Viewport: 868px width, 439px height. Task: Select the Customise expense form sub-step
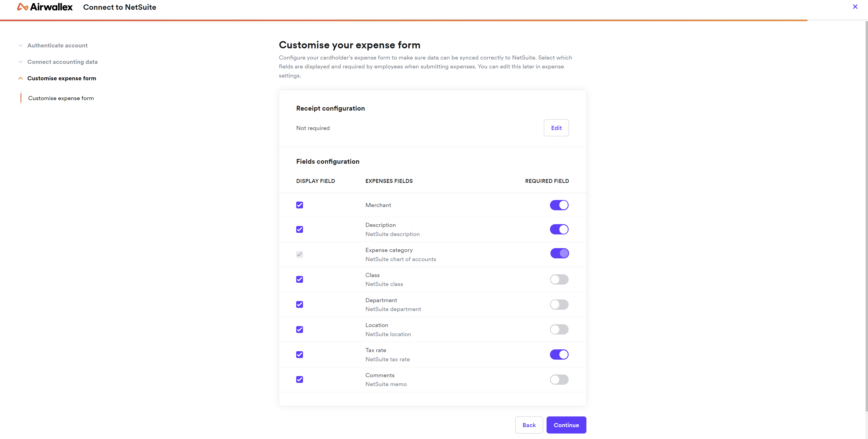point(61,98)
